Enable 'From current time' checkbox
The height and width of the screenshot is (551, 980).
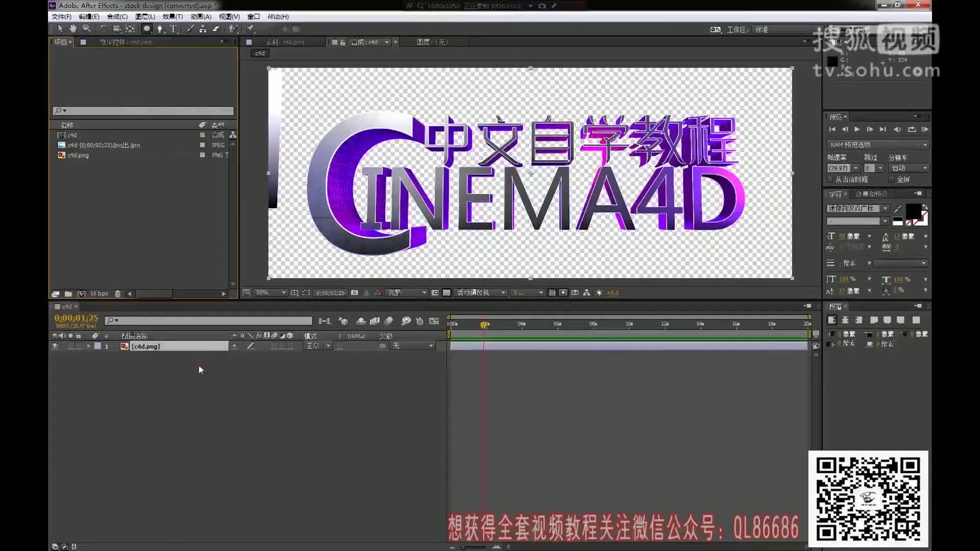(x=830, y=180)
